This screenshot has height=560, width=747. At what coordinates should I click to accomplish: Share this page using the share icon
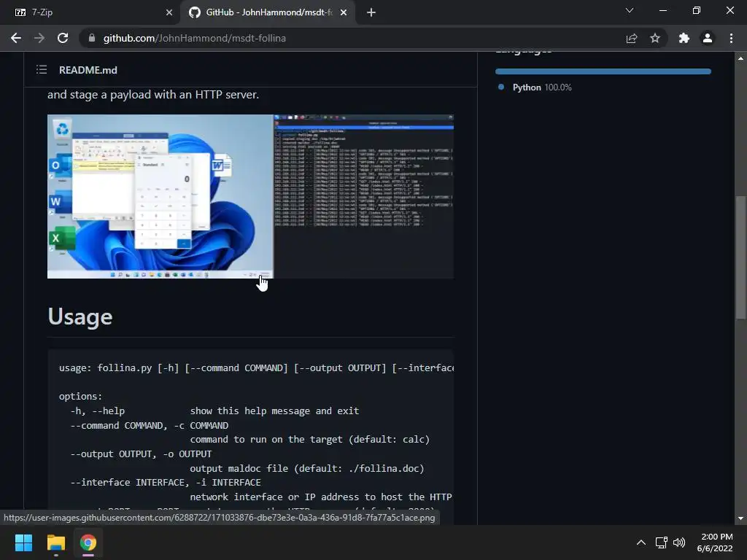click(x=632, y=38)
